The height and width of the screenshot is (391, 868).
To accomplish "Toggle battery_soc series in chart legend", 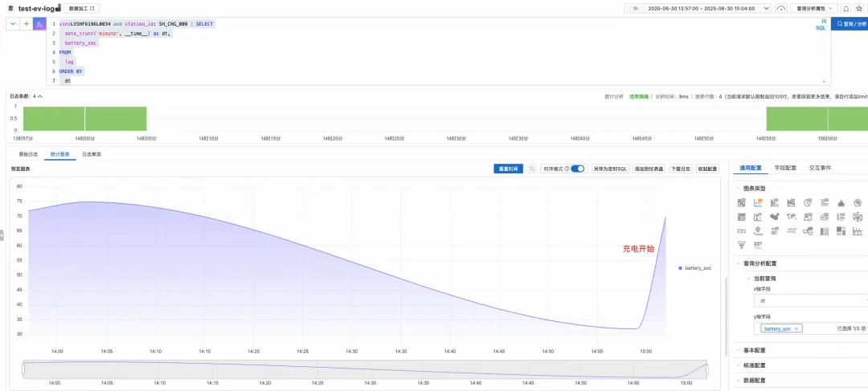I will coord(694,267).
